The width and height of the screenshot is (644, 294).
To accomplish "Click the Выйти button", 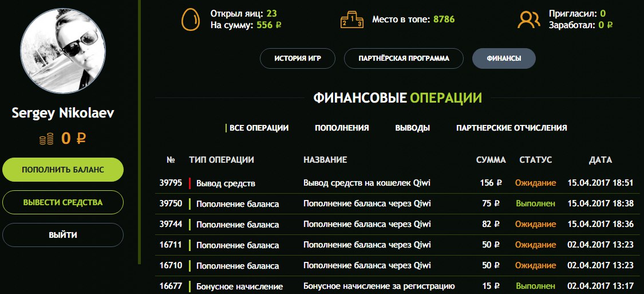I will [x=63, y=235].
